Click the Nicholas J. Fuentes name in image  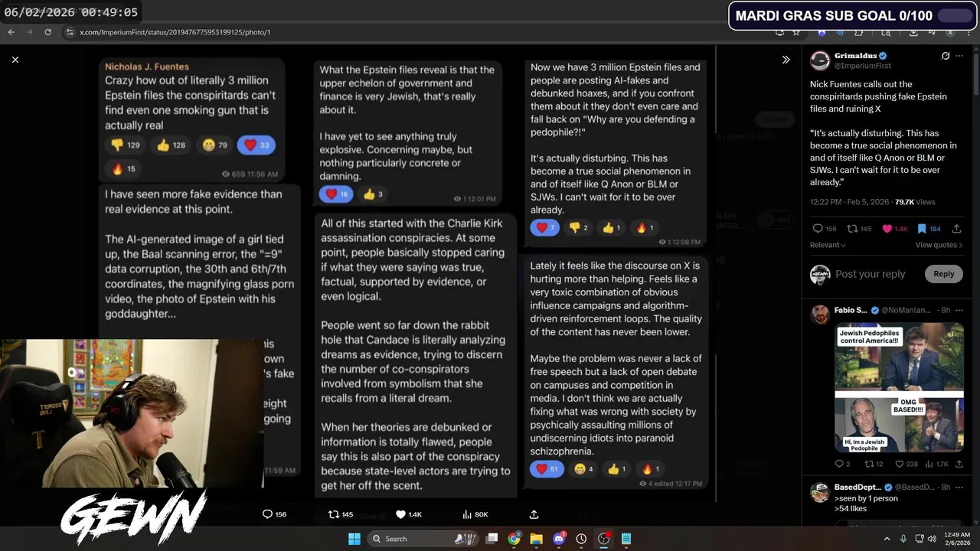click(x=147, y=67)
